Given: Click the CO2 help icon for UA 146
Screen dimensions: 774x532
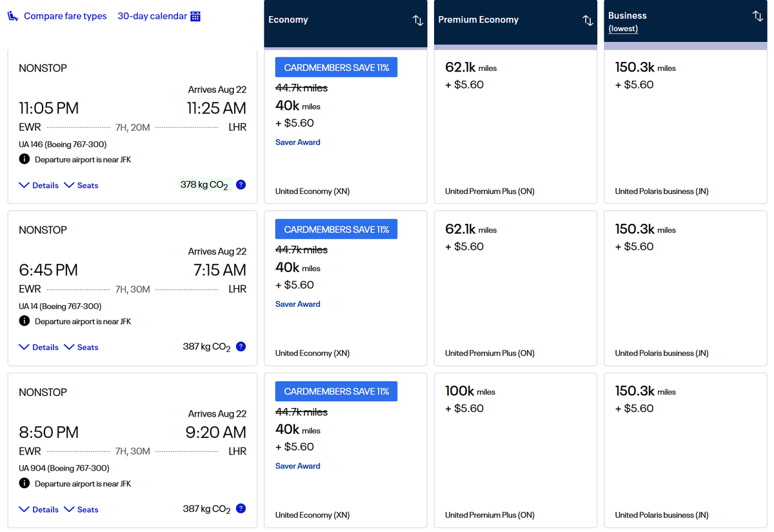Looking at the screenshot, I should 241,184.
